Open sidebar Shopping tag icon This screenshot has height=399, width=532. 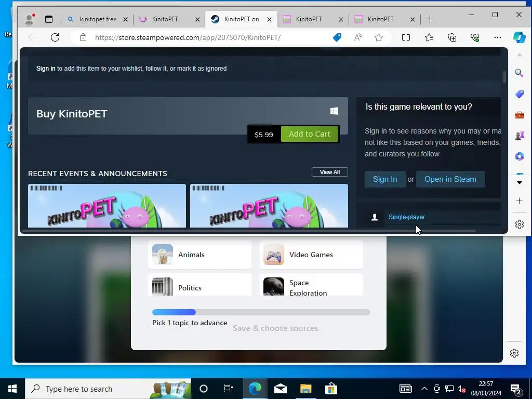(520, 94)
